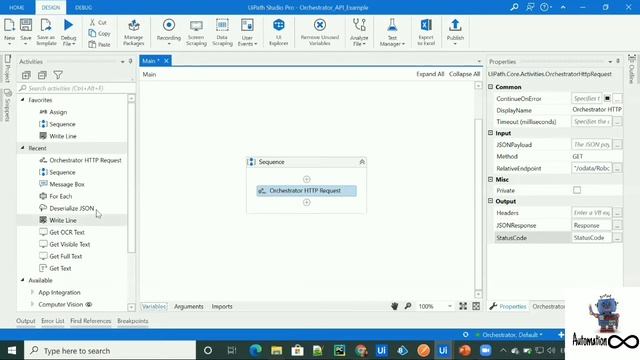Open the Error List tab
The width and height of the screenshot is (640, 360).
[x=53, y=321]
